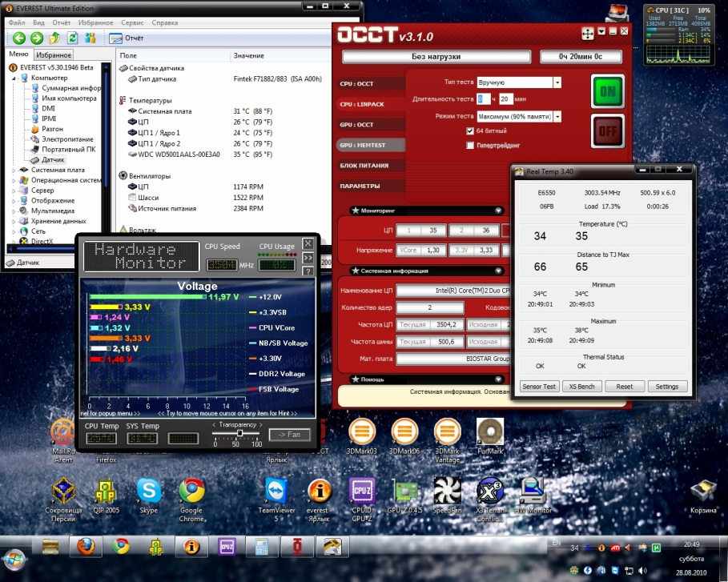The height and width of the screenshot is (582, 728).
Task: Click the Windows Start orb
Action: (x=14, y=560)
